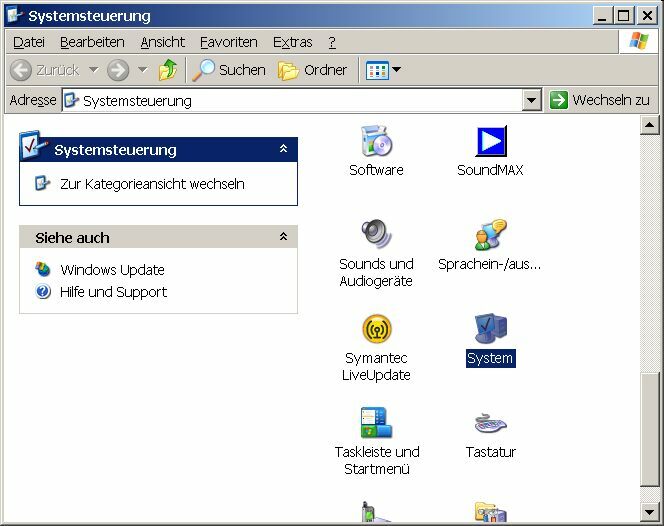The height and width of the screenshot is (526, 664).
Task: Open the SoundMAX icon
Action: [x=490, y=141]
